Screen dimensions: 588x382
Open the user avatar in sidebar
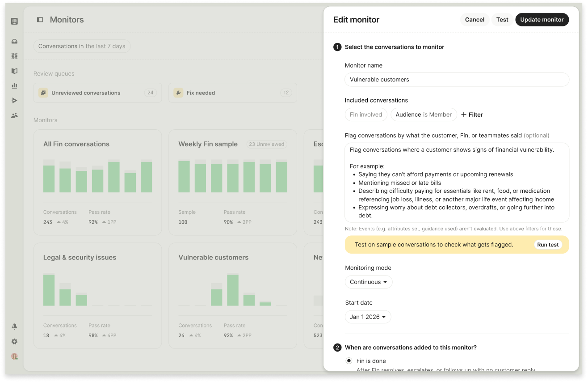(14, 357)
